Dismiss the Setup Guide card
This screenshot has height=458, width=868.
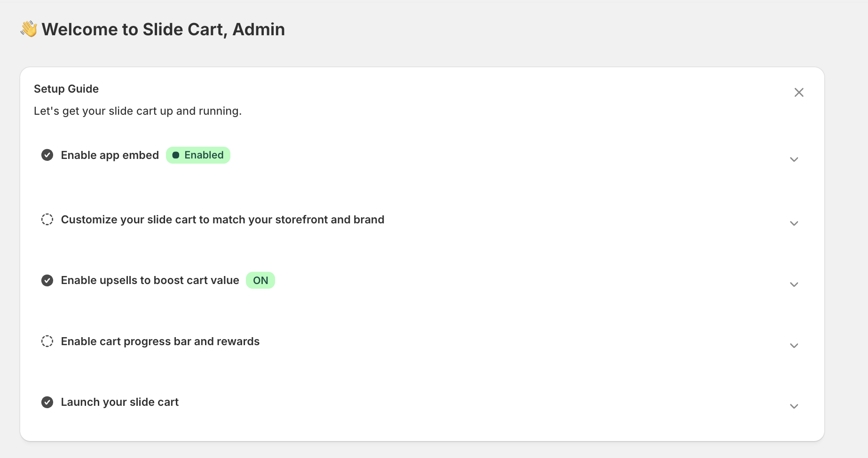pos(798,93)
